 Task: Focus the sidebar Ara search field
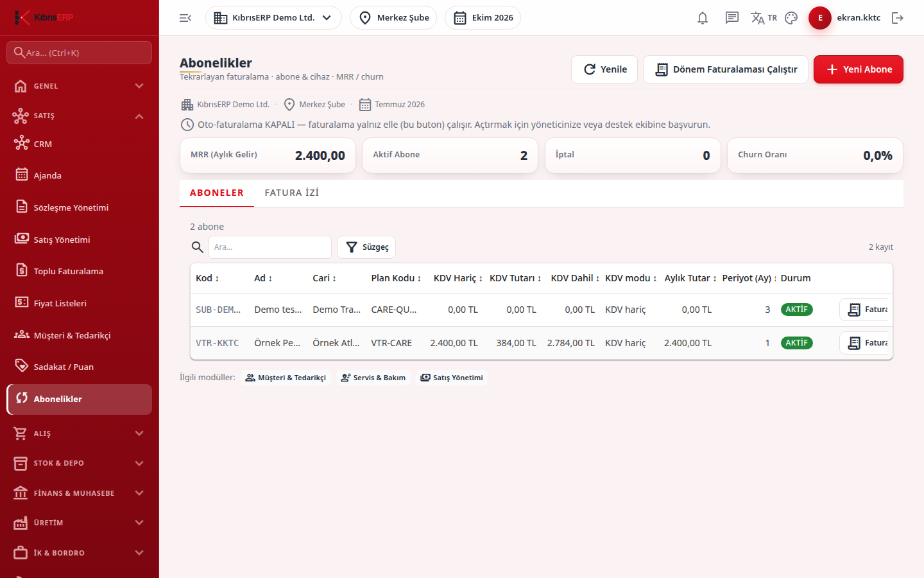point(80,53)
